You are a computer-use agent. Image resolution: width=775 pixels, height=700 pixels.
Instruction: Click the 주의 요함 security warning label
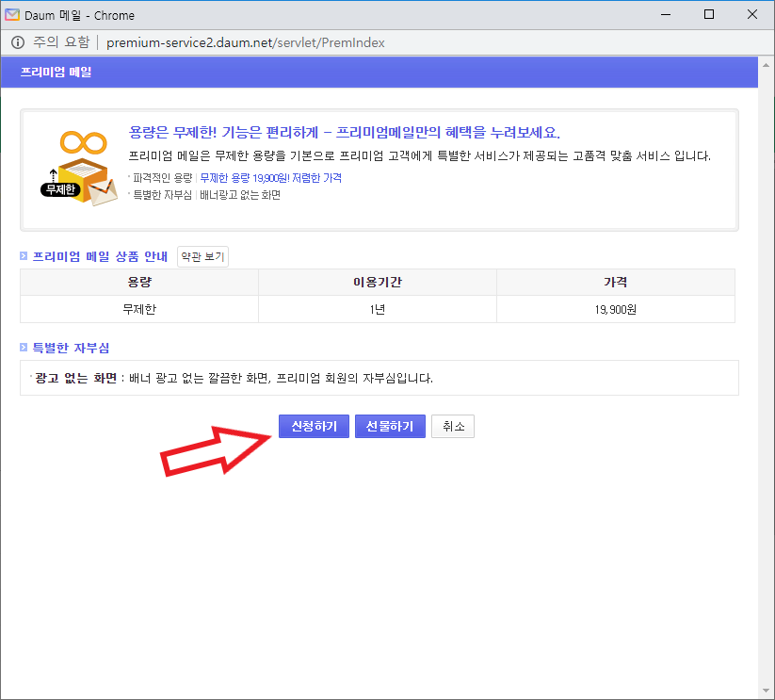(x=61, y=42)
